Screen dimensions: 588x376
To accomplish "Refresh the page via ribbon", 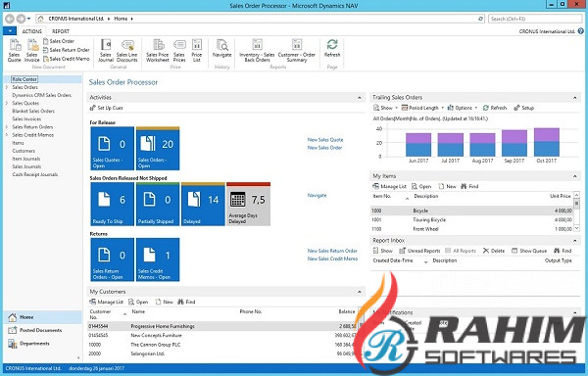I will pyautogui.click(x=332, y=49).
